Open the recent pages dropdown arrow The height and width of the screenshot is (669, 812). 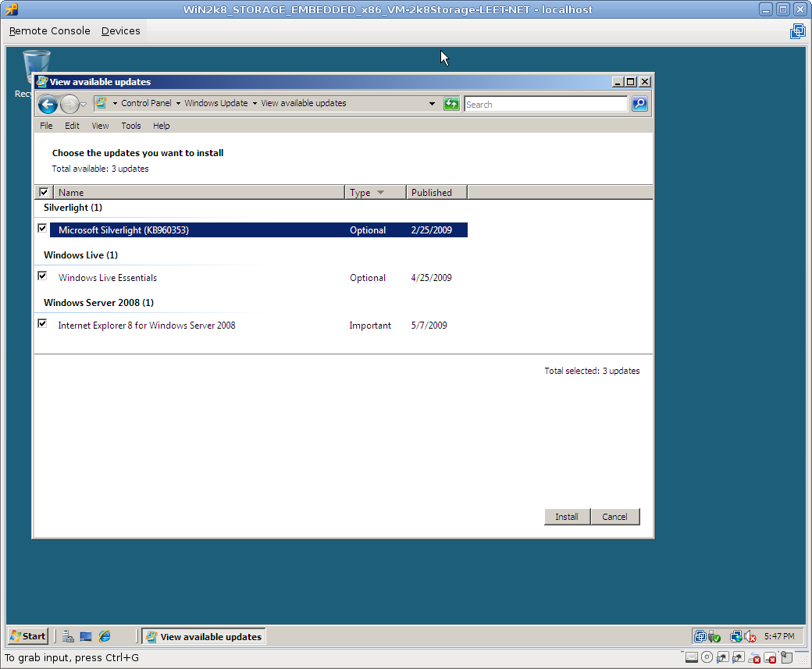pos(84,104)
